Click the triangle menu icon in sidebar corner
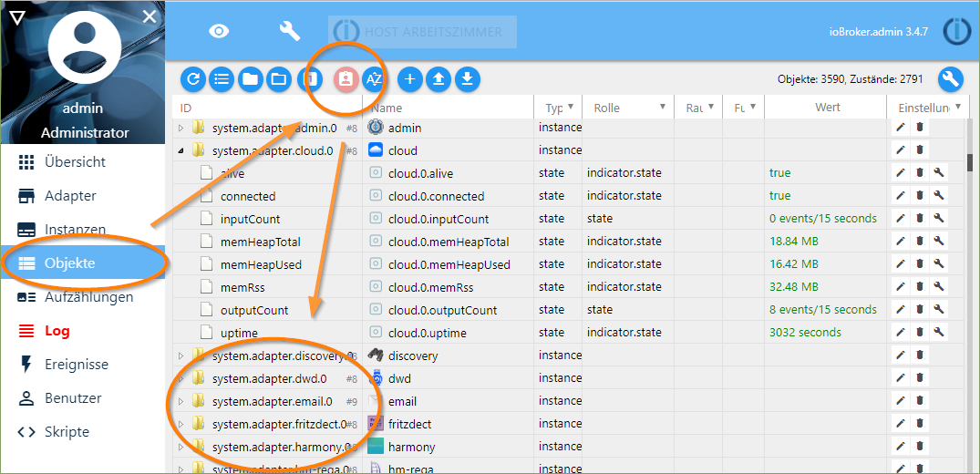Screen dimensions: 980x474 17,17
